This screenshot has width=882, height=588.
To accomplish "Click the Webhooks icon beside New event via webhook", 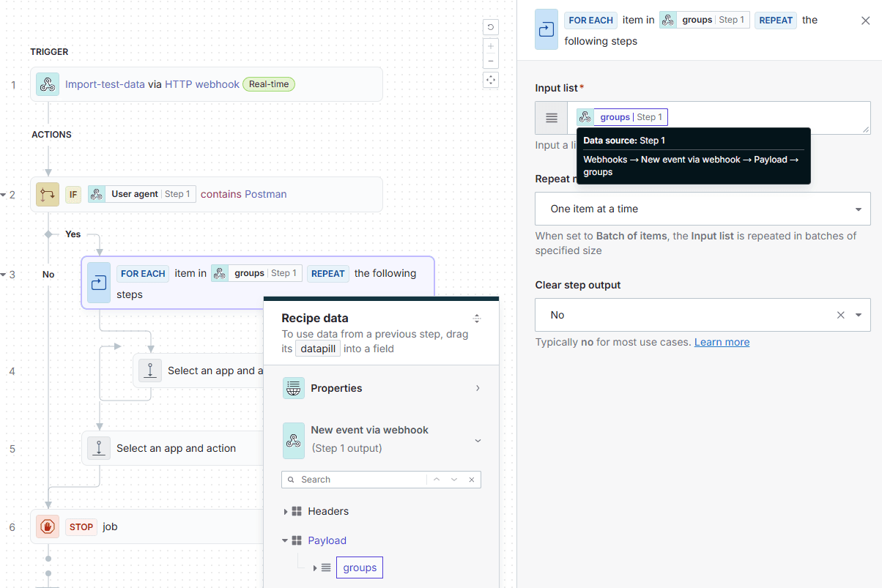I will pyautogui.click(x=293, y=440).
